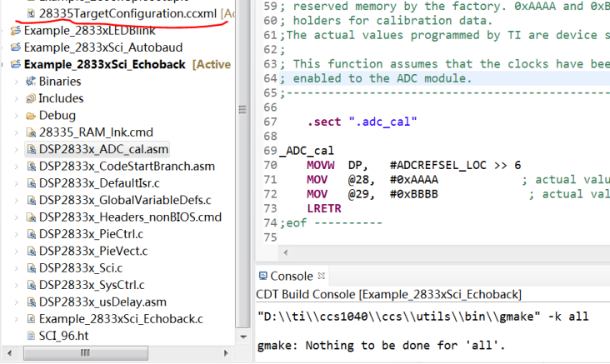Click the SCI_96.ht file icon
Viewport: 610px width, 364px height.
[x=31, y=336]
